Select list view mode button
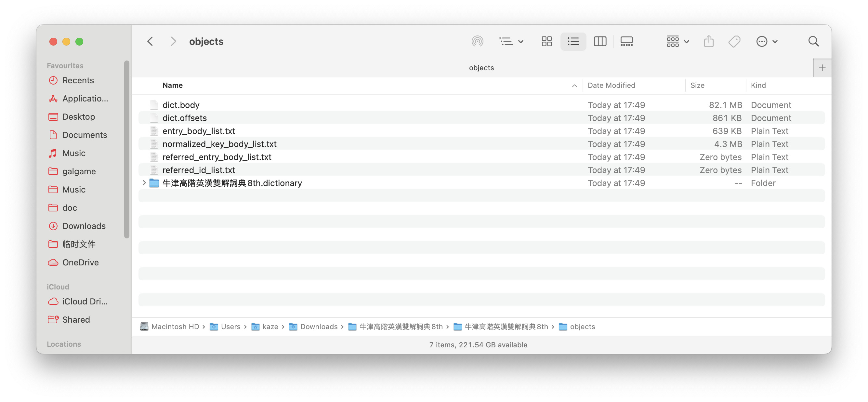Image resolution: width=868 pixels, height=402 pixels. (573, 42)
